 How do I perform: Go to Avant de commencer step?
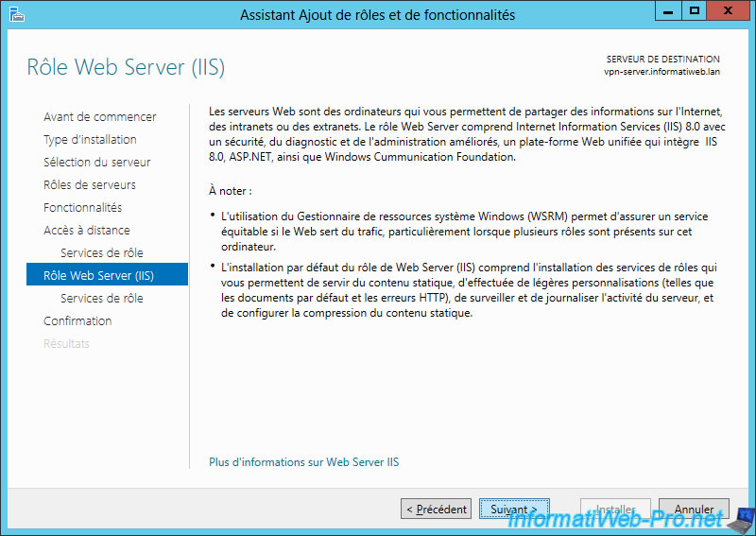pyautogui.click(x=100, y=117)
